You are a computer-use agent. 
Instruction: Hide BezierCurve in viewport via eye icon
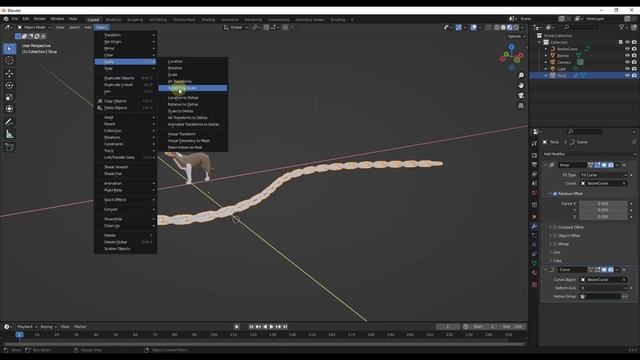tap(627, 49)
